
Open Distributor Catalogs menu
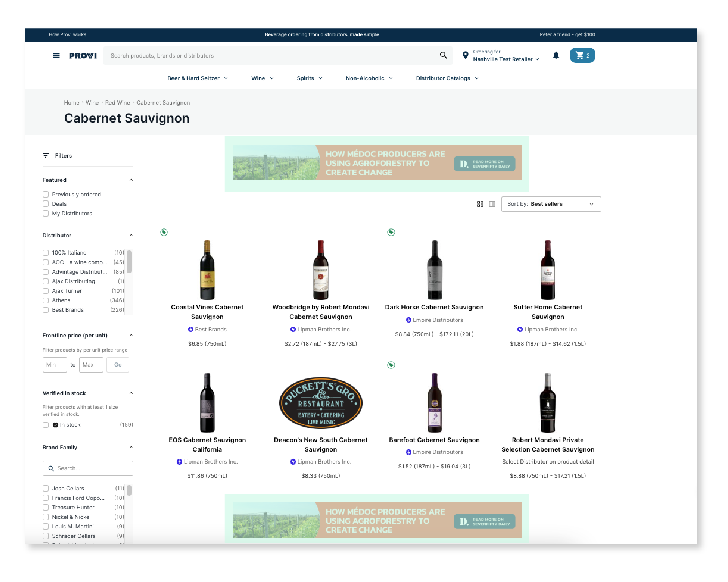pos(447,78)
